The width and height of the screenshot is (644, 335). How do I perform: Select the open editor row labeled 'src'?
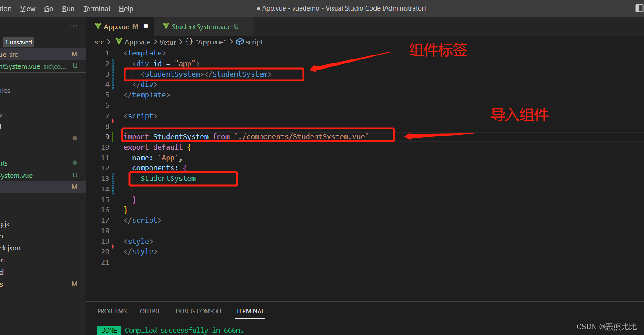coord(43,54)
